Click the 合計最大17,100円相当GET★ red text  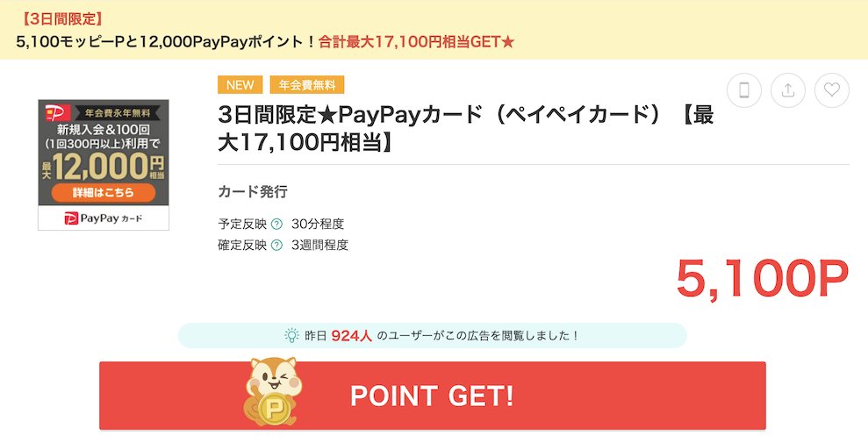417,42
